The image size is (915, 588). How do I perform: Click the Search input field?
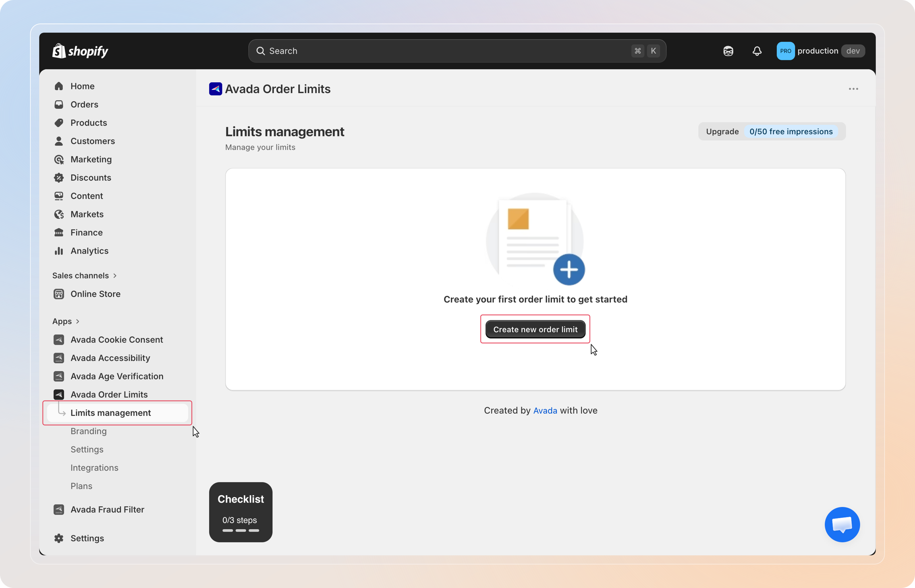(x=457, y=51)
